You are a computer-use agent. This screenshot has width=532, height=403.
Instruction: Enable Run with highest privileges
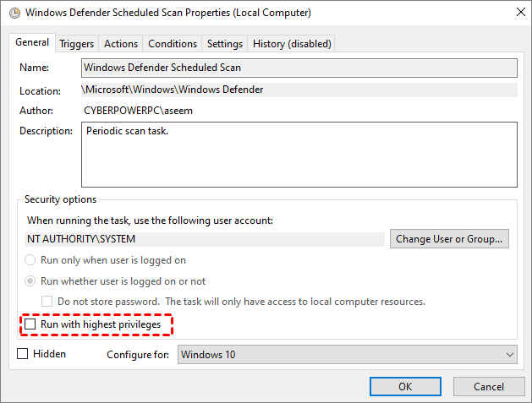click(x=31, y=324)
